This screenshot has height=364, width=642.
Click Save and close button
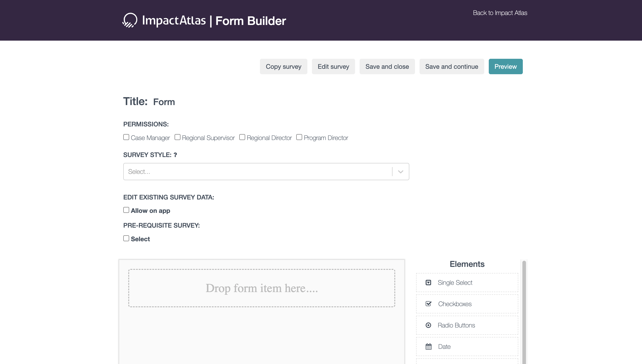[387, 66]
